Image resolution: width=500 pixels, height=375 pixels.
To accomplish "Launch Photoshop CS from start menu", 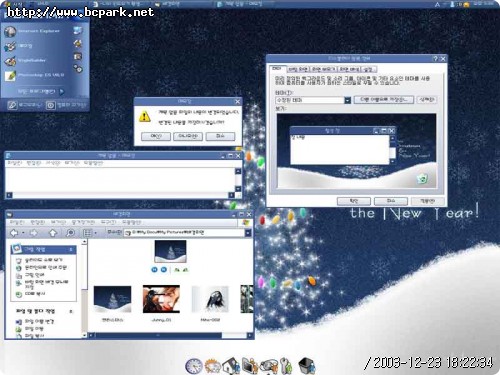I will point(33,75).
